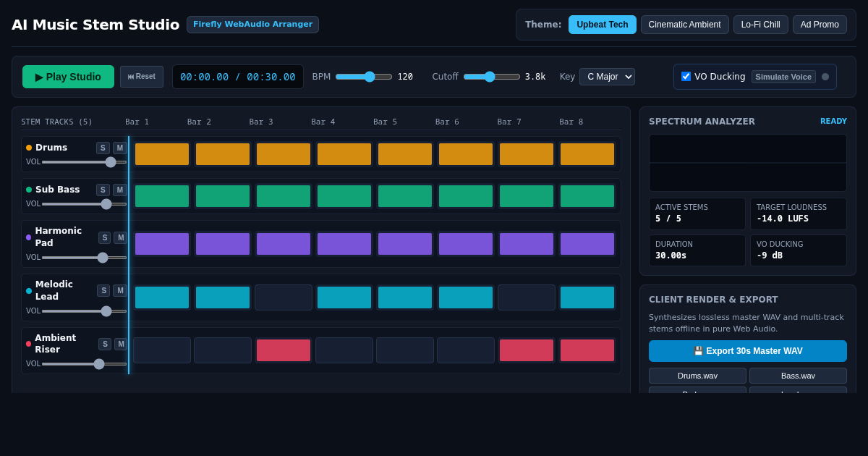The width and height of the screenshot is (868, 456).
Task: Mute the Sub Bass track
Action: click(119, 190)
